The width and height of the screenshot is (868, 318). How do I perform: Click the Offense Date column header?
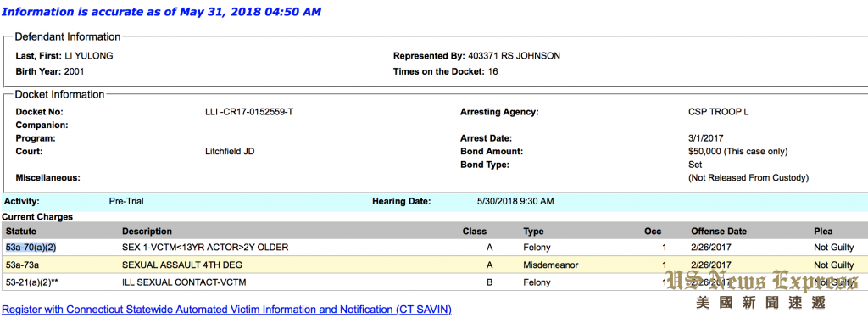(x=719, y=231)
